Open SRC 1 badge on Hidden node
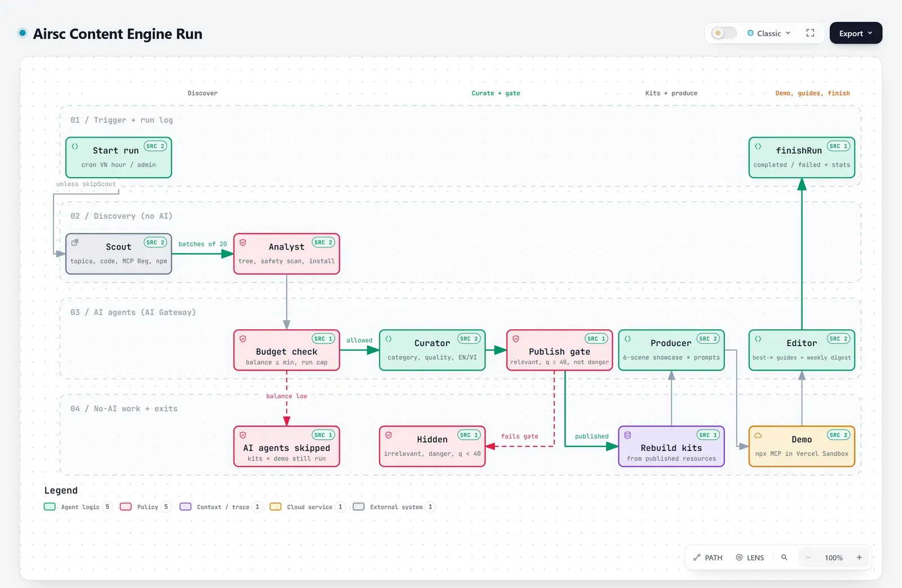The width and height of the screenshot is (902, 588). 469,435
